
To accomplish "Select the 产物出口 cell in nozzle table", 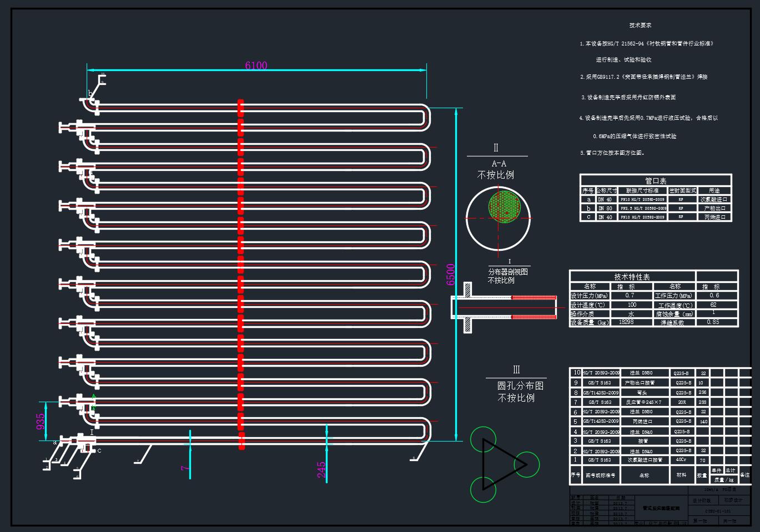I will 714,208.
